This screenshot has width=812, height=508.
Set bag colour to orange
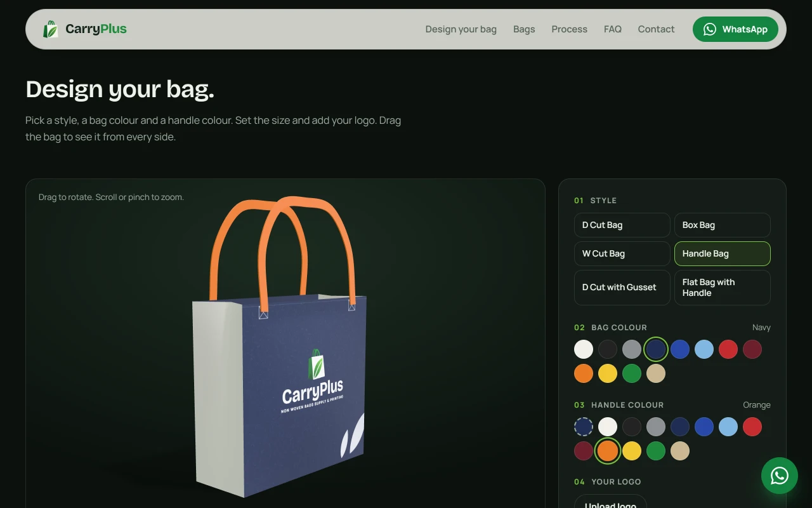coord(584,373)
